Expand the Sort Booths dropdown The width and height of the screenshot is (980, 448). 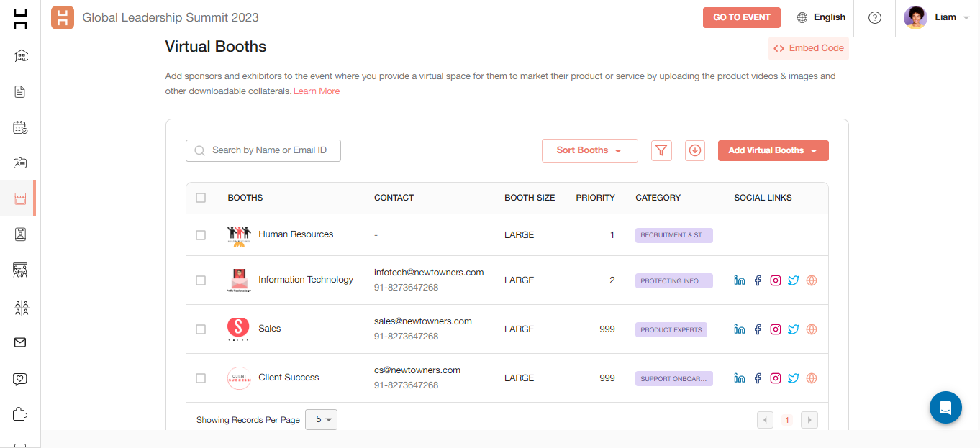pos(589,150)
